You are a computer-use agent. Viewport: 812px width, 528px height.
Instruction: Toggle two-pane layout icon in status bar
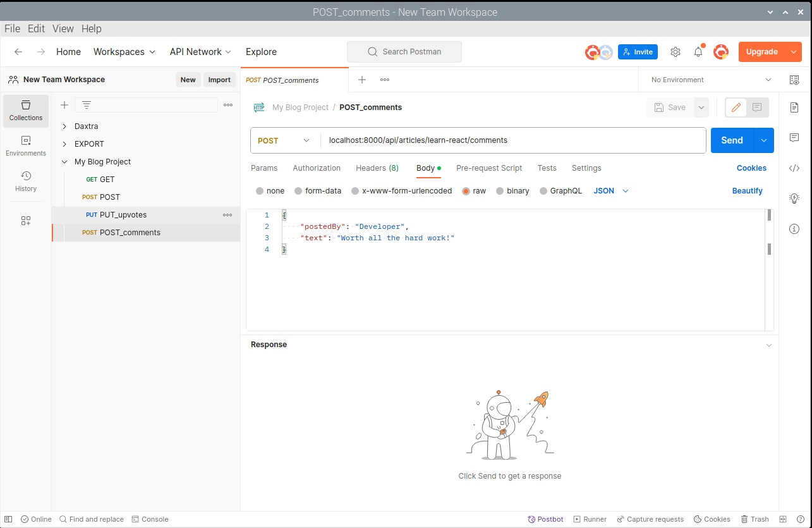tap(782, 519)
